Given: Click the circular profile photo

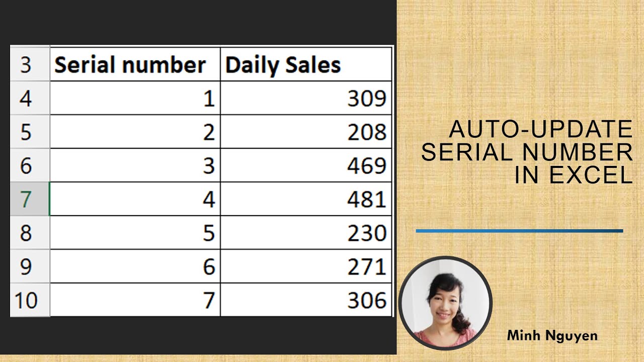Looking at the screenshot, I should (445, 303).
